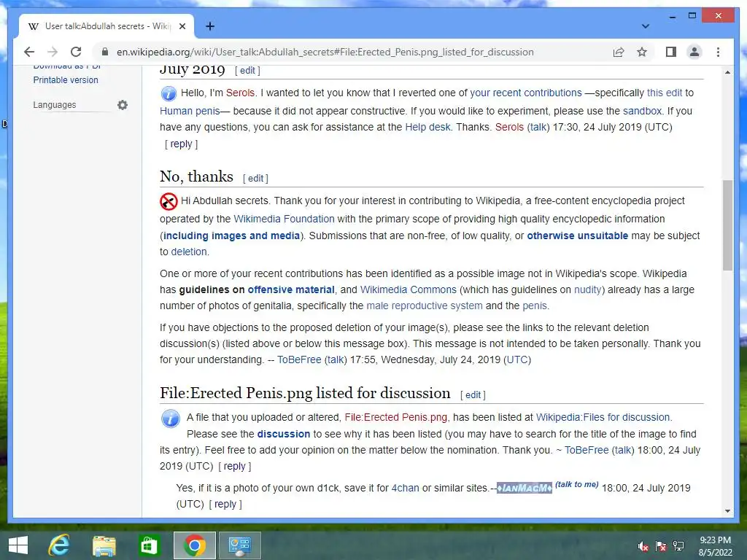Expand the tab search chevron
747x560 pixels.
click(645, 26)
